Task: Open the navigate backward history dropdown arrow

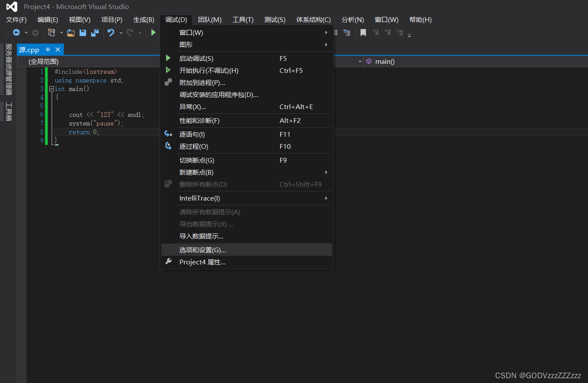Action: click(x=26, y=33)
